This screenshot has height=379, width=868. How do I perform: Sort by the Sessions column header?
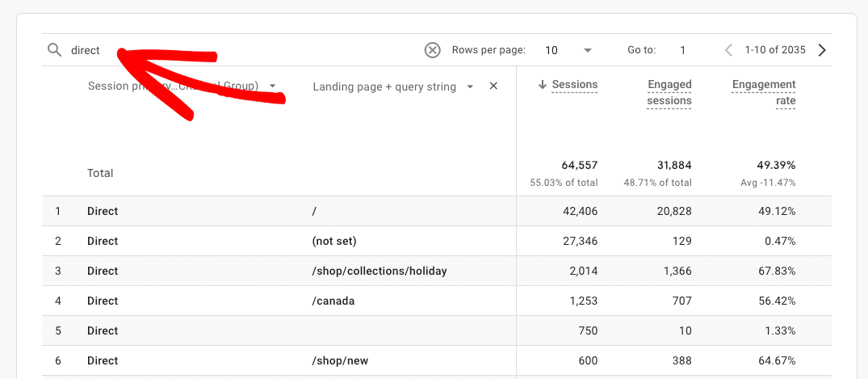(x=575, y=85)
